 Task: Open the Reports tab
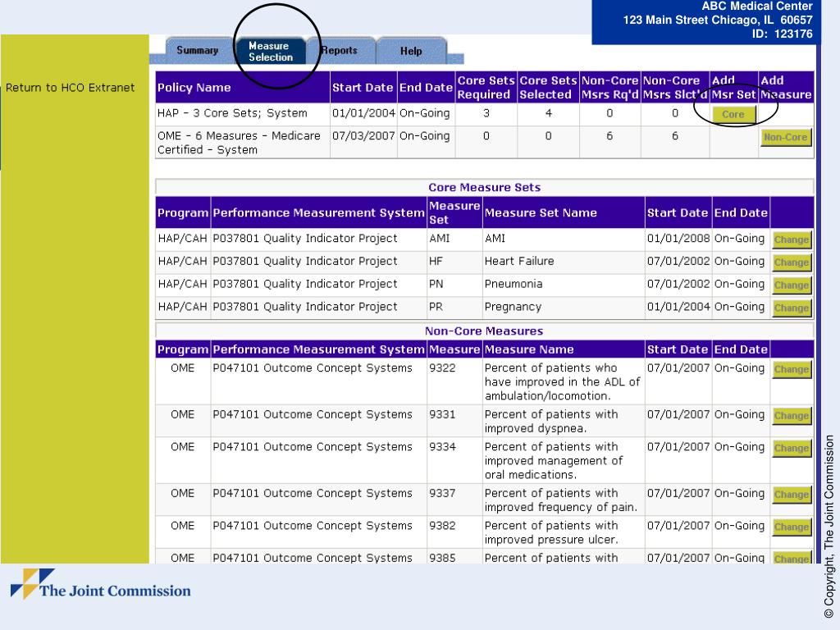click(339, 50)
